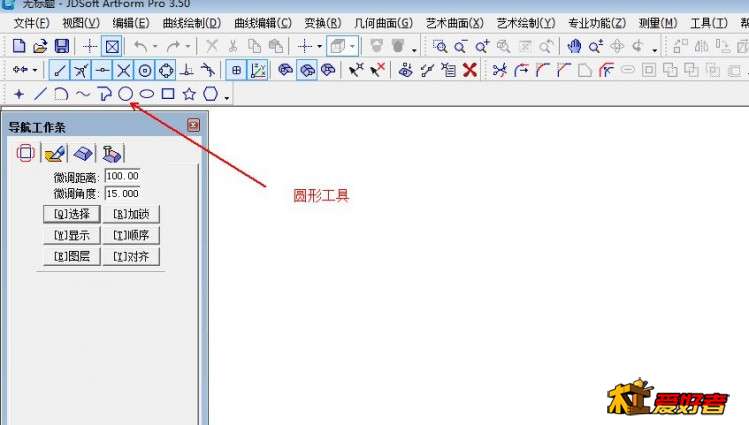Expand the crosshair cursor dropdown arrow

tap(320, 46)
